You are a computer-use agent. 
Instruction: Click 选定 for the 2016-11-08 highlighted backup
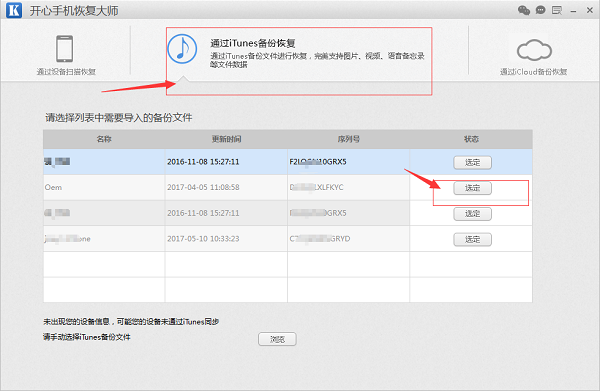pos(472,163)
